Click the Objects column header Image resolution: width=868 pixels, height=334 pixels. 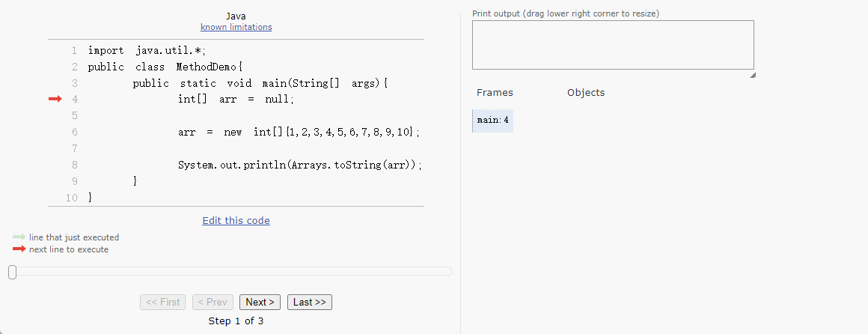point(585,93)
